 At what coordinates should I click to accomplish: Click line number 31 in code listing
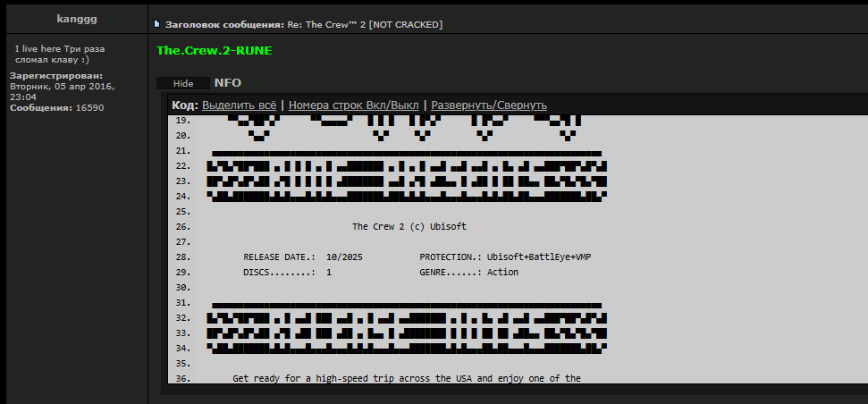click(x=183, y=303)
